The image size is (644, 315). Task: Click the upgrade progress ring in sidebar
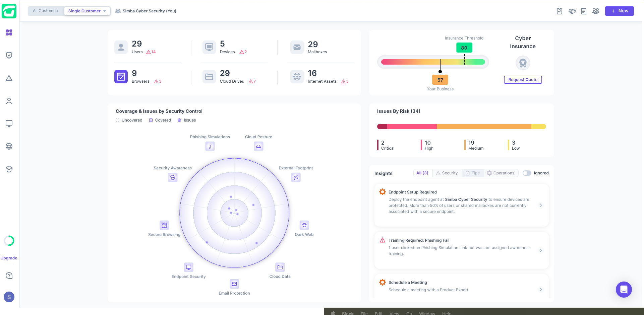(9, 241)
